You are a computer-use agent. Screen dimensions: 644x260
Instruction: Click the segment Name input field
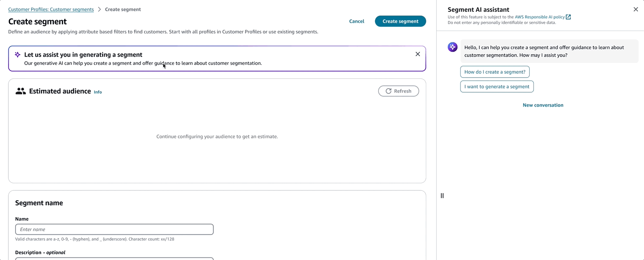[x=114, y=229]
